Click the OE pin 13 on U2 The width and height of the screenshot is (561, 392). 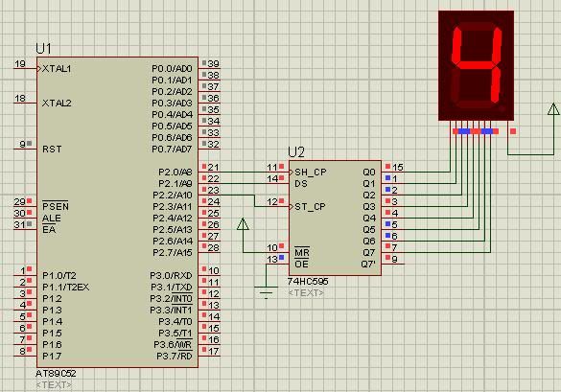[x=278, y=264]
